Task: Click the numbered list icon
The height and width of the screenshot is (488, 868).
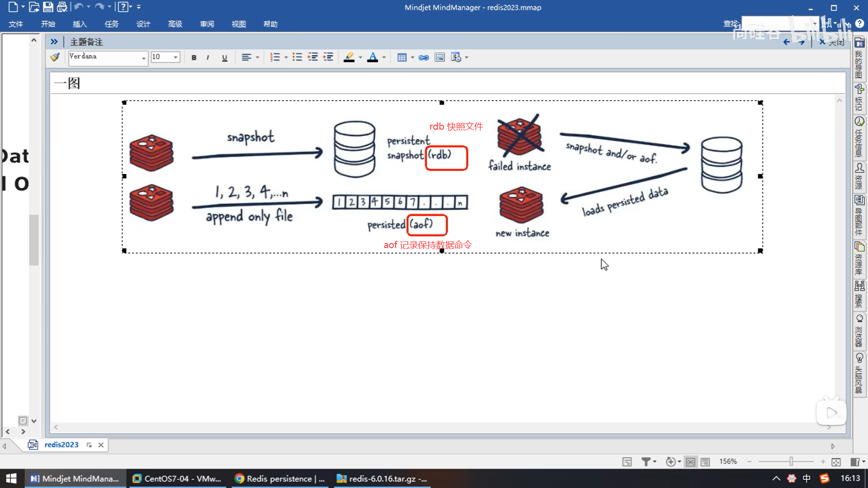Action: 275,57
